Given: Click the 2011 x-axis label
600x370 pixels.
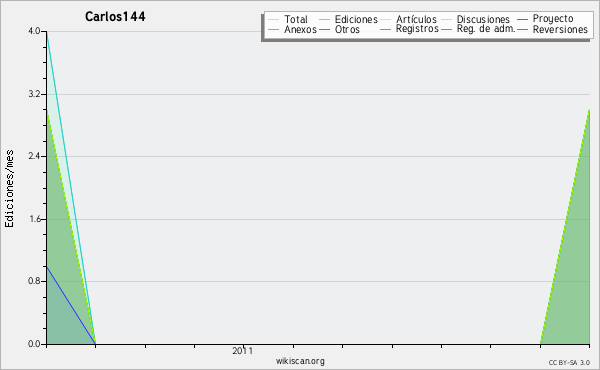Looking at the screenshot, I should [242, 351].
